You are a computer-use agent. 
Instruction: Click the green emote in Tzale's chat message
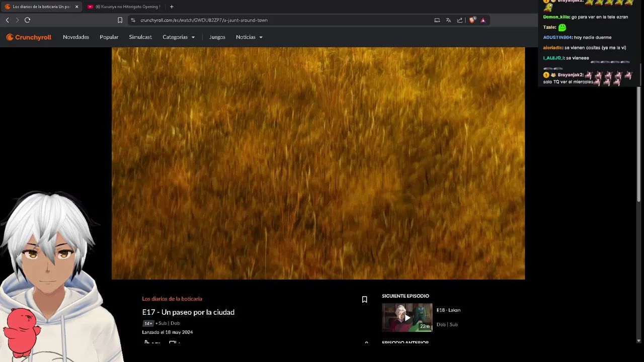562,27
